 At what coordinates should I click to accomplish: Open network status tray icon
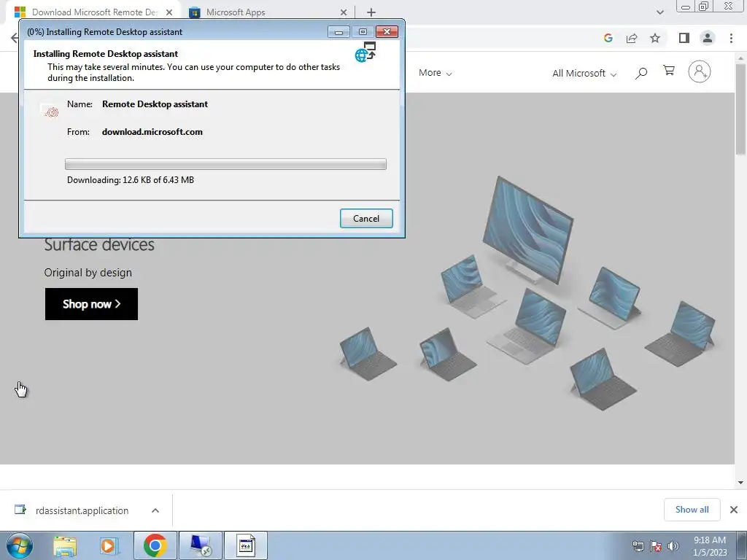(638, 546)
